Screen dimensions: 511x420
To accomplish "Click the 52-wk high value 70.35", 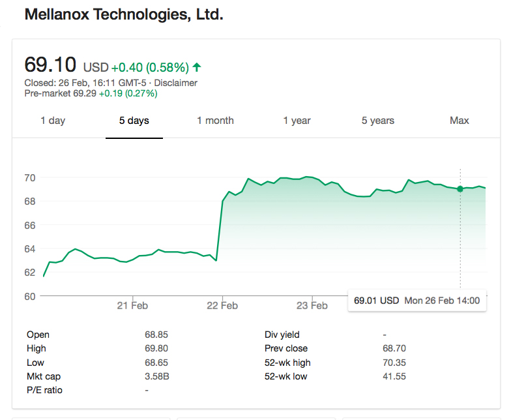I will tap(394, 363).
